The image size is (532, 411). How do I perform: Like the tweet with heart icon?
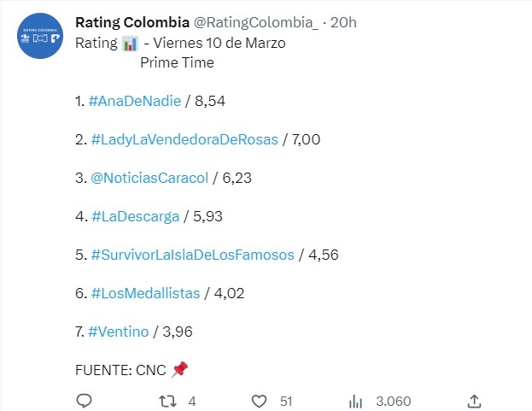tap(260, 400)
